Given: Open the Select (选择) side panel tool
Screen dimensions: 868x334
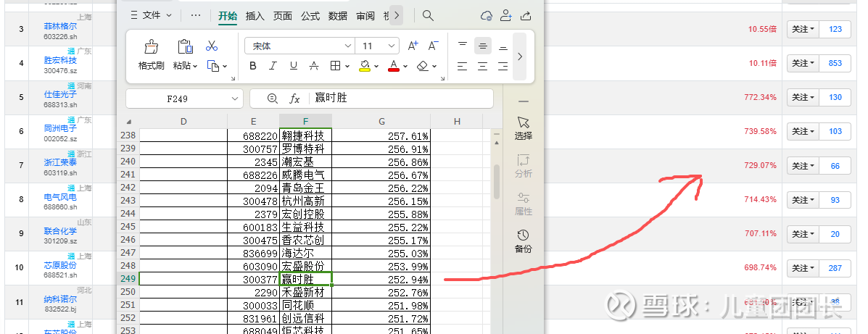Looking at the screenshot, I should coord(523,128).
